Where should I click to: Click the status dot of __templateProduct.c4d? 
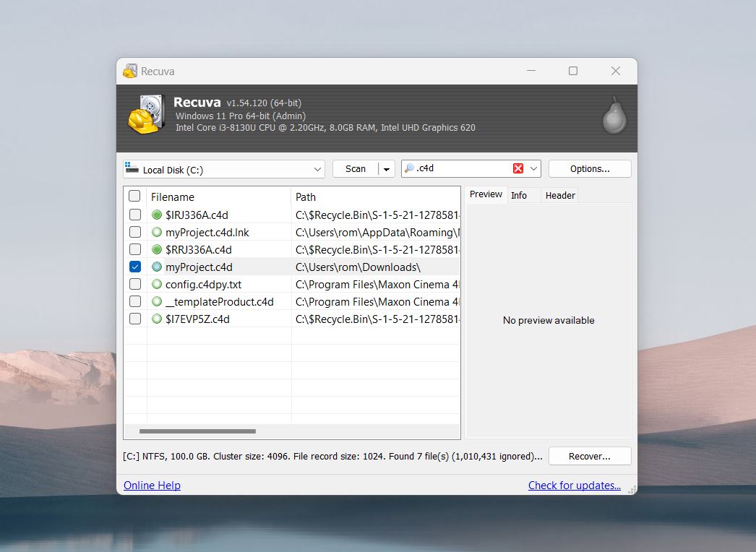(157, 301)
